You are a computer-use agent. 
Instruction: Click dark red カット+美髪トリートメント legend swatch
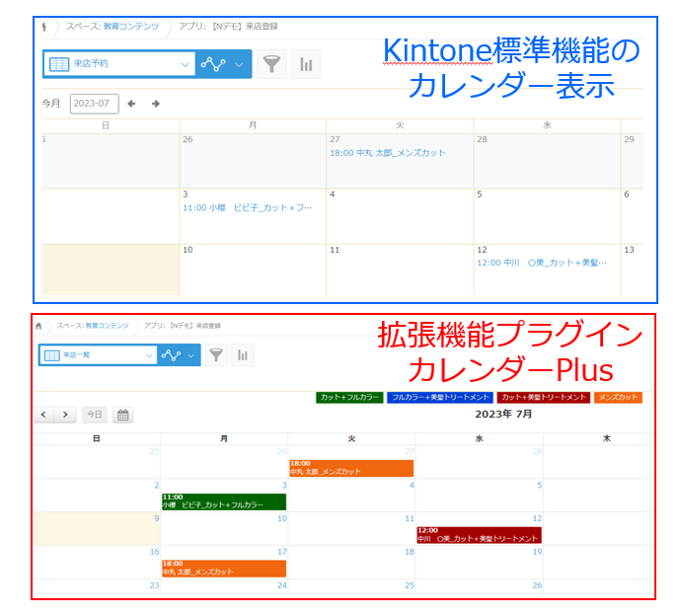point(544,398)
